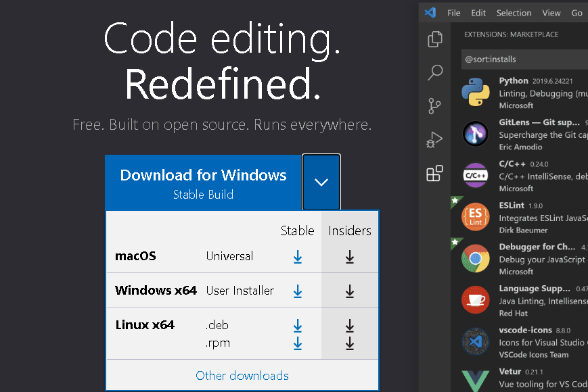Viewport: 588px width, 392px height.
Task: Click the Vetur green V logo
Action: (476, 381)
